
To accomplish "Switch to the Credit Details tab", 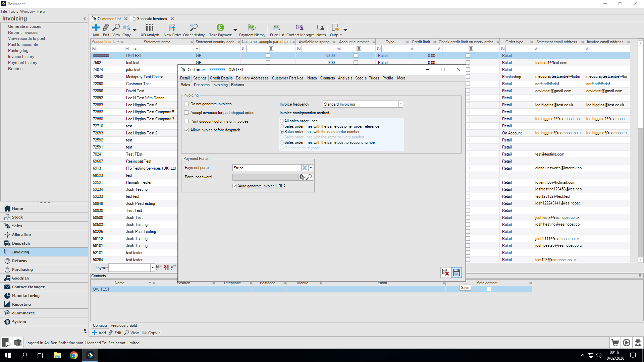I will point(221,78).
